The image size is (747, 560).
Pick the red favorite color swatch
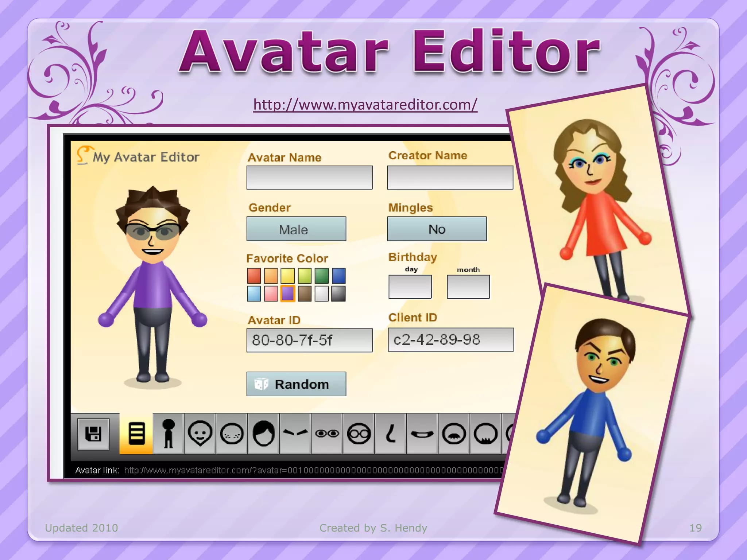coord(254,276)
